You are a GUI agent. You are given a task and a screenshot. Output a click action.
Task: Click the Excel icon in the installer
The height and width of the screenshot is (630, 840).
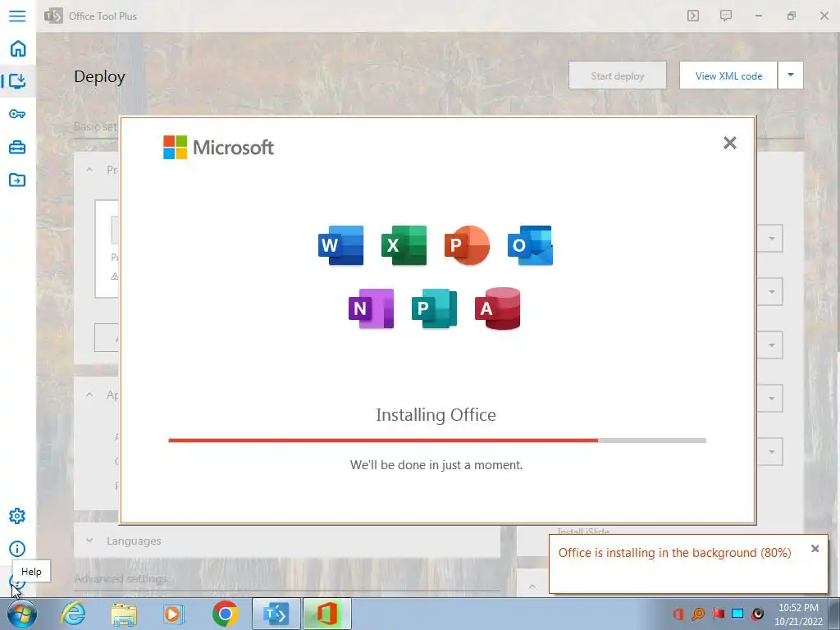[404, 245]
